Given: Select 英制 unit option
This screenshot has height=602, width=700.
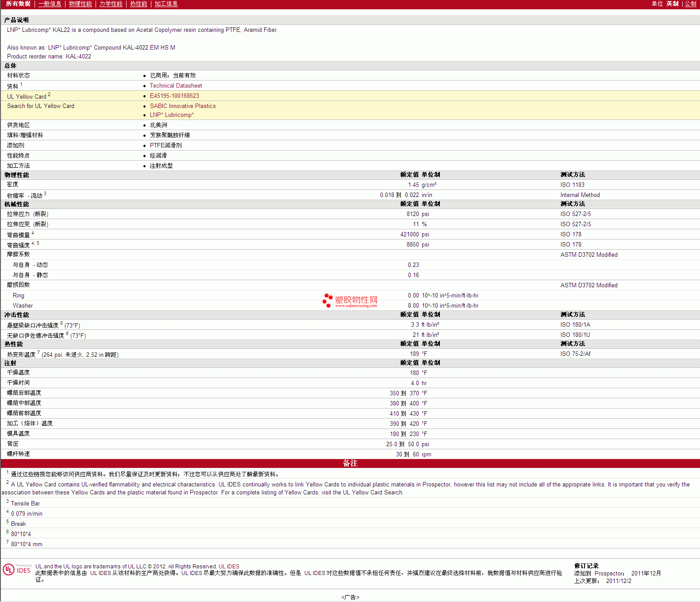Looking at the screenshot, I should pyautogui.click(x=672, y=4).
